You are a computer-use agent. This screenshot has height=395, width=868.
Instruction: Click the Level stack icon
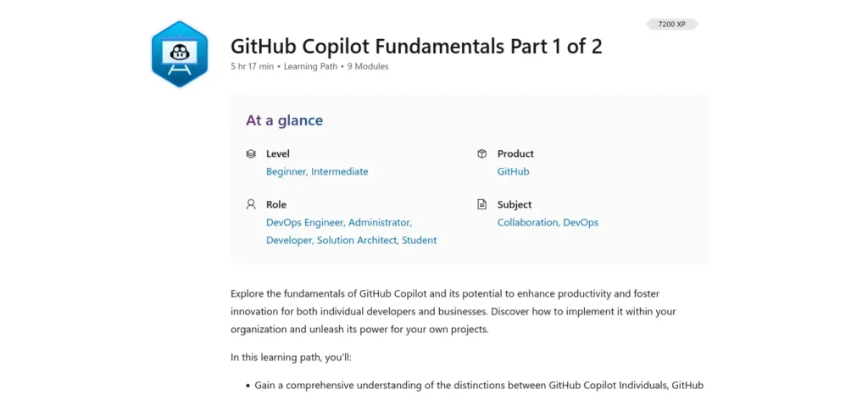pos(251,153)
